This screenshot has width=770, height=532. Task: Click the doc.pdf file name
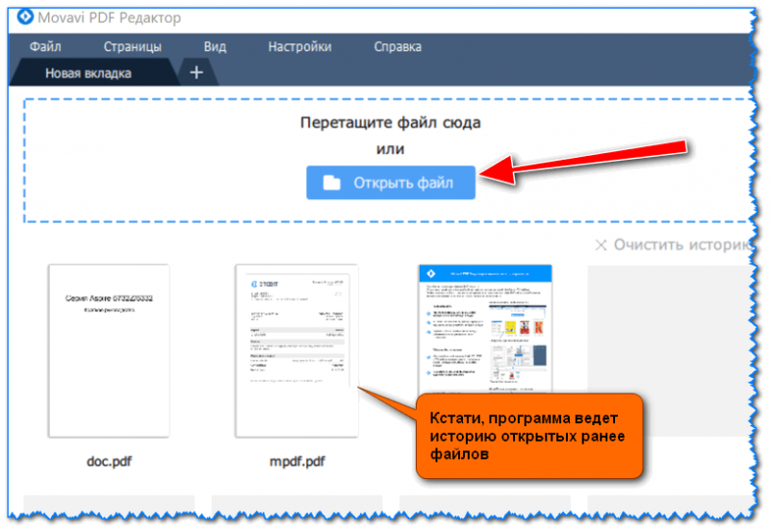[109, 462]
